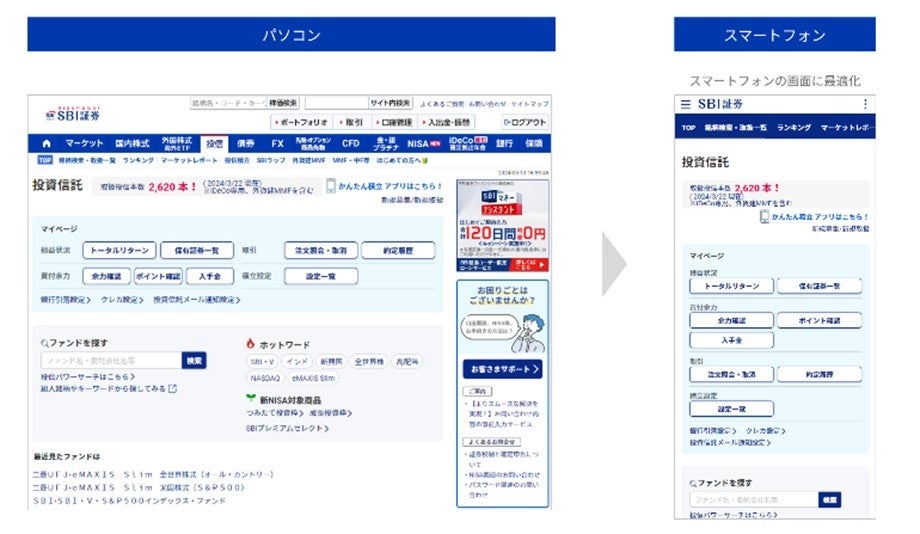This screenshot has width=920, height=534.
Task: Select the eMAXIS Slim hot word chip
Action: click(x=313, y=378)
